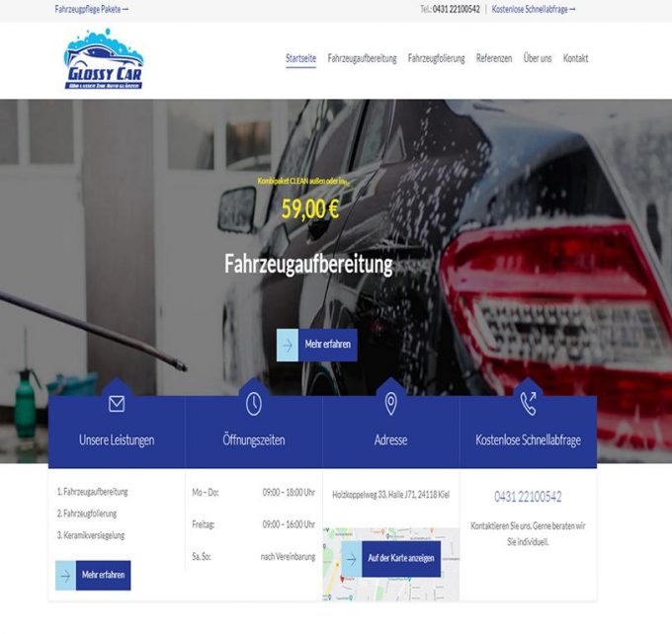Select list item 3. Keramikversiegelung
The image size is (672, 634).
click(x=91, y=535)
